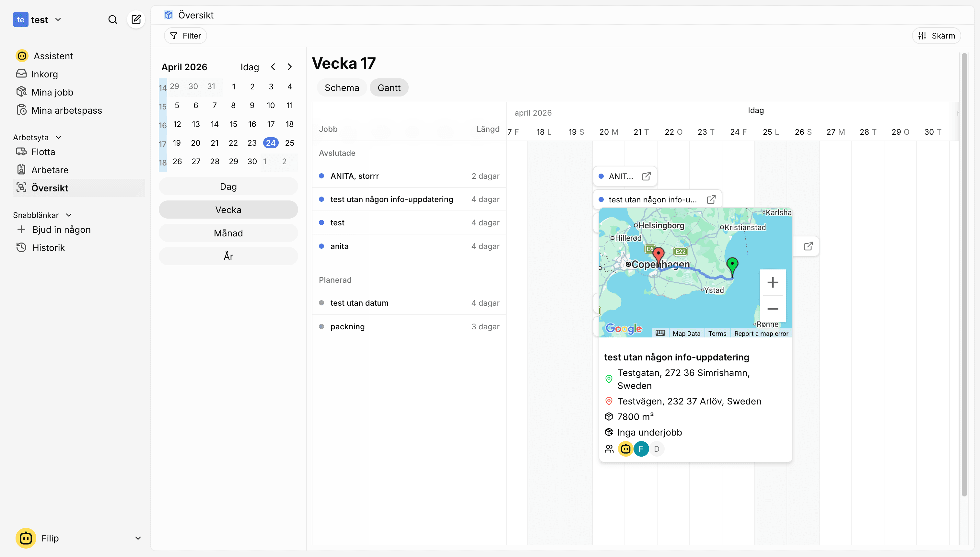The width and height of the screenshot is (980, 557).
Task: Click the 20 M date column header
Action: 609,131
